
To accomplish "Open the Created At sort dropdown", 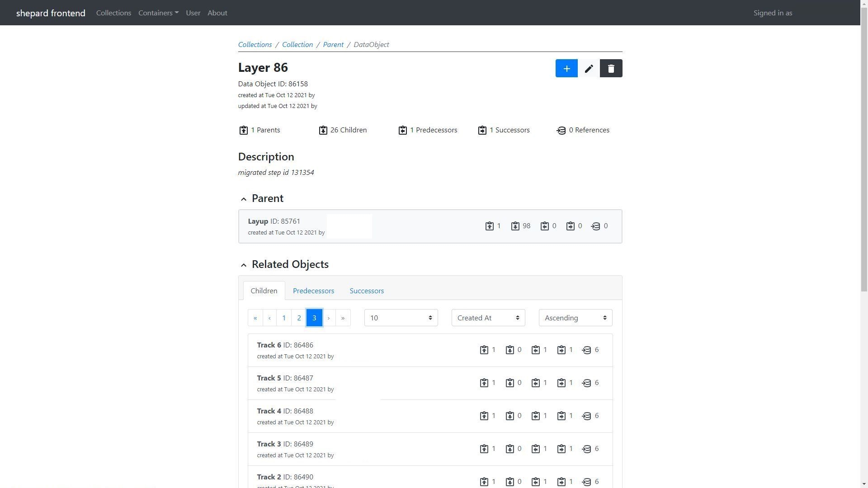I will coord(488,318).
